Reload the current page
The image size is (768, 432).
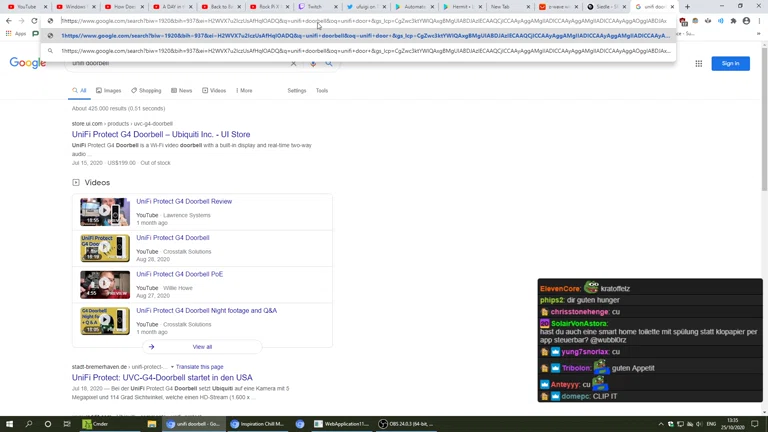click(x=34, y=21)
